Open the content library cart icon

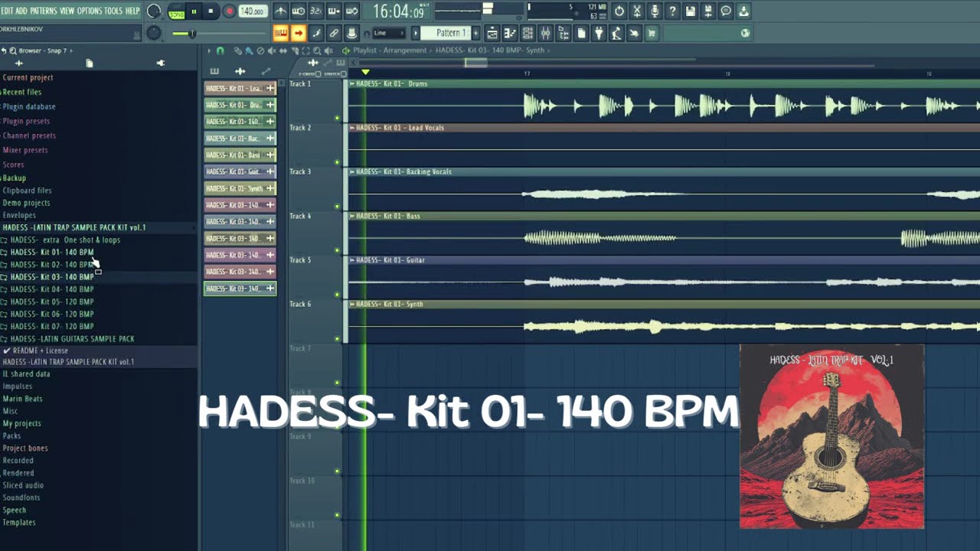tap(652, 33)
